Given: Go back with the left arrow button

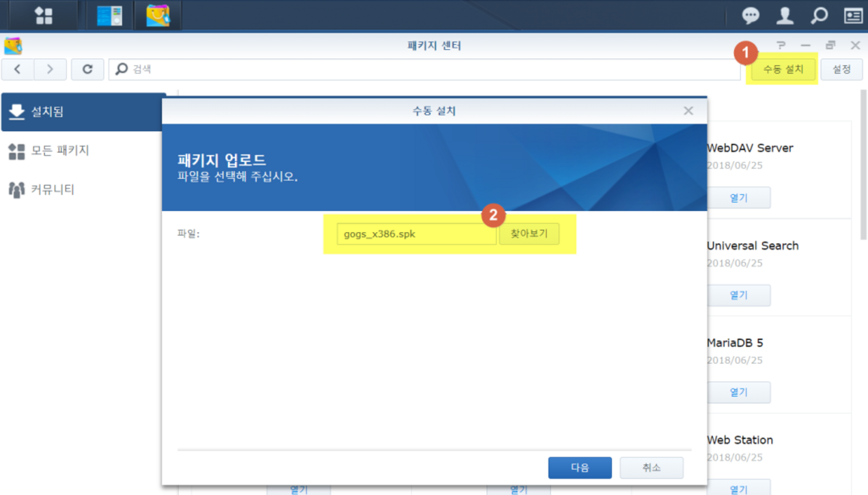Looking at the screenshot, I should pyautogui.click(x=18, y=69).
